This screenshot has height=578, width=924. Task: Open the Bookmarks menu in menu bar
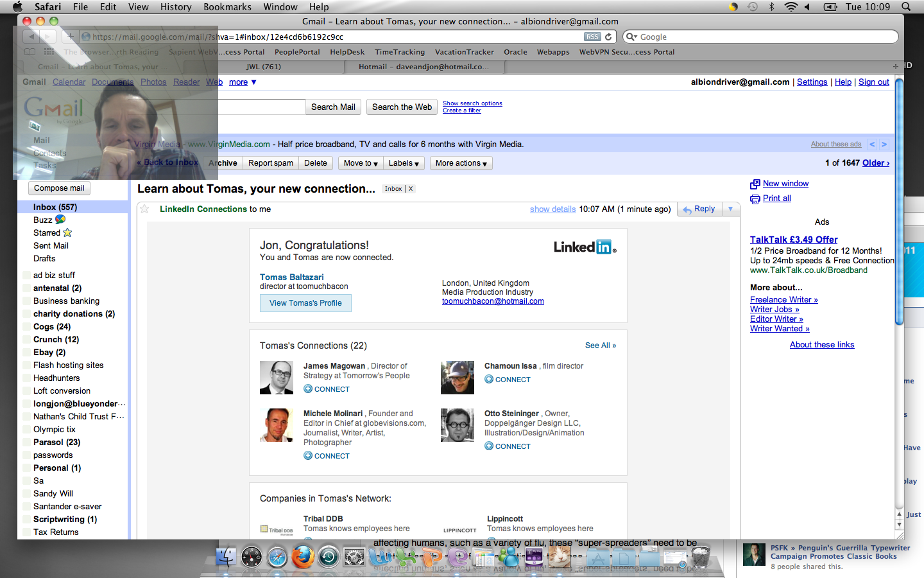point(227,6)
